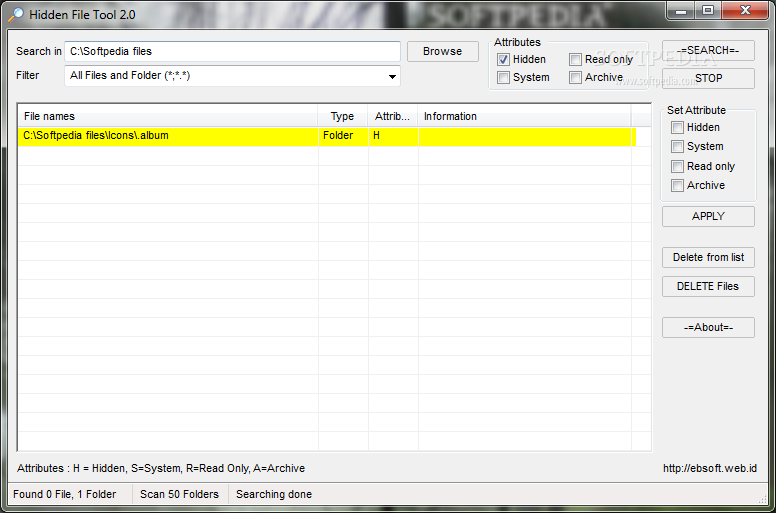Image resolution: width=776 pixels, height=513 pixels.
Task: Open the Filter dropdown list
Action: (x=392, y=76)
